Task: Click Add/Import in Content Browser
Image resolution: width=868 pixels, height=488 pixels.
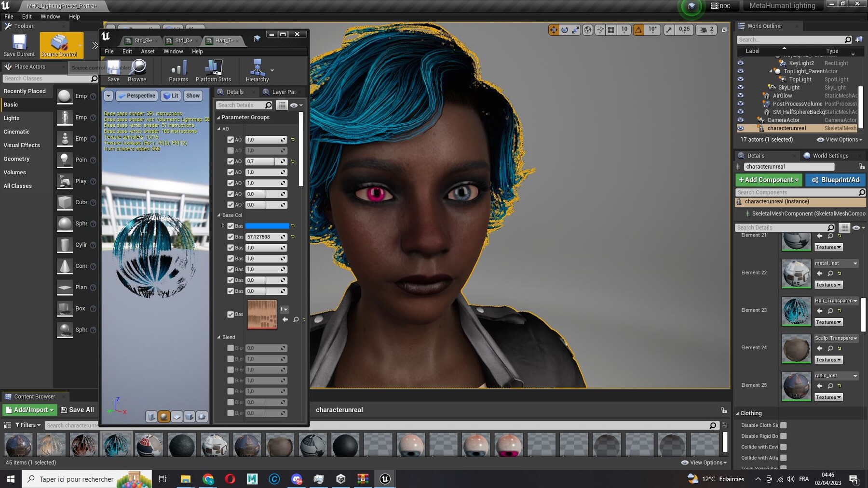Action: [30, 410]
